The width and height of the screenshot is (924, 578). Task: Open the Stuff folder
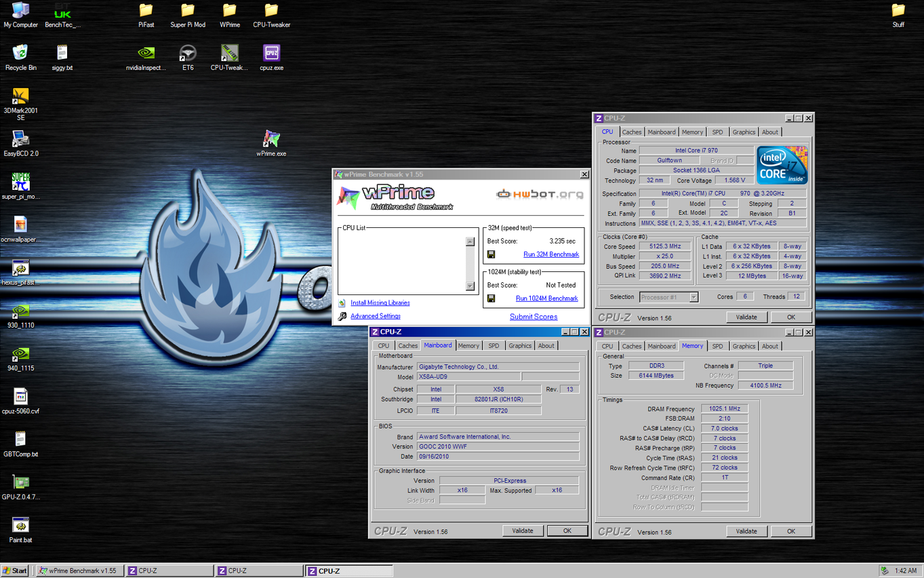(898, 15)
